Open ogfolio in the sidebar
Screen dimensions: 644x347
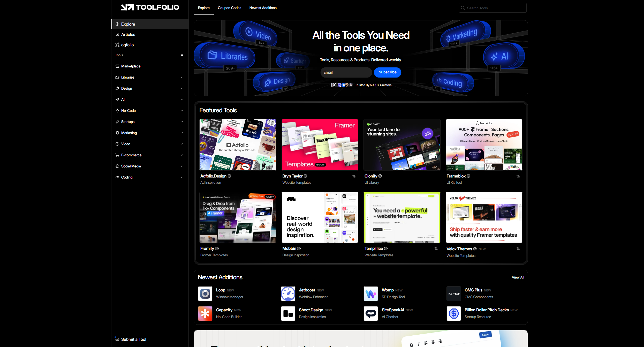pyautogui.click(x=150, y=45)
